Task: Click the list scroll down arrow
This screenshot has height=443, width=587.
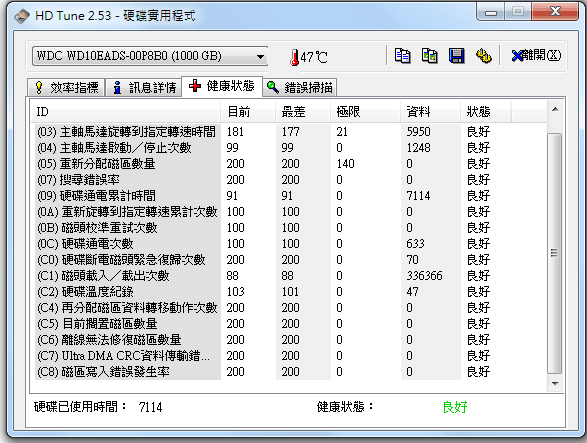Action: [555, 383]
